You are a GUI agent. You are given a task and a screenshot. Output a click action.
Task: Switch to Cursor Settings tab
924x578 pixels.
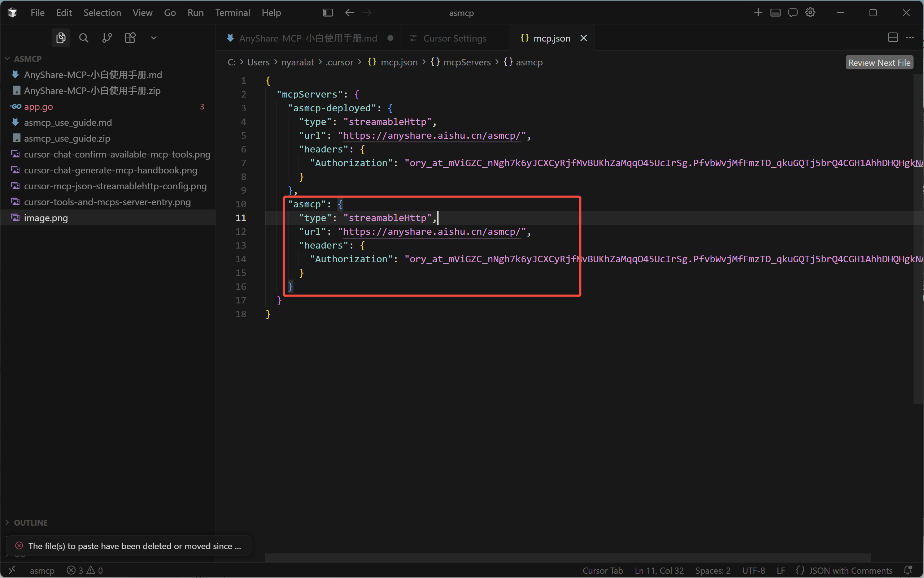[x=455, y=38]
